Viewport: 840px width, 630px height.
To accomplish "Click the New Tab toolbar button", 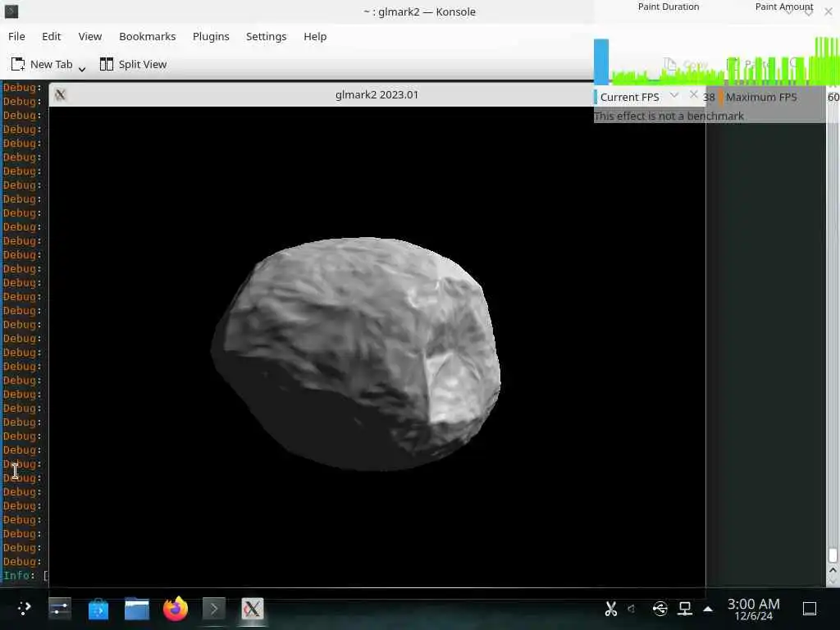I will (x=42, y=64).
